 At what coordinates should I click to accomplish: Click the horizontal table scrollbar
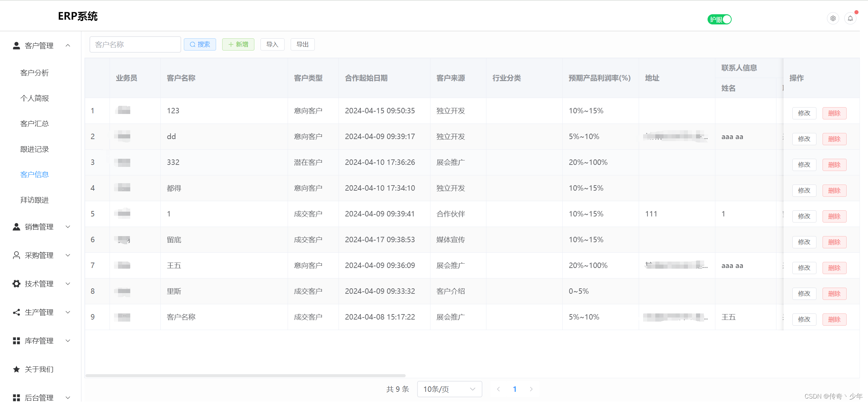[x=246, y=376]
